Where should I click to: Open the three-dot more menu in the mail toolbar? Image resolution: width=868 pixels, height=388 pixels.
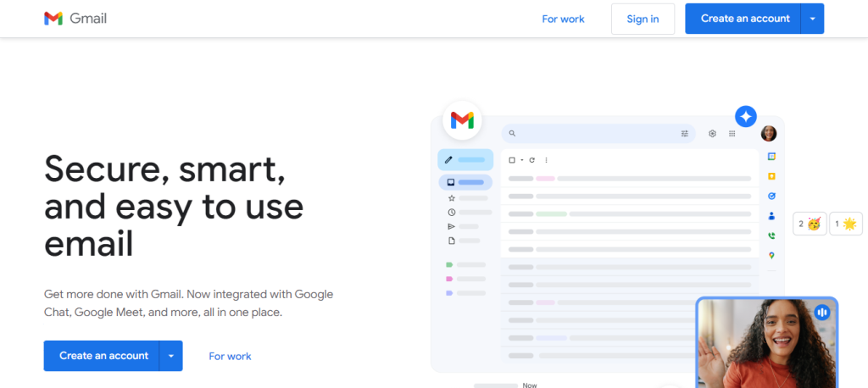(x=546, y=160)
